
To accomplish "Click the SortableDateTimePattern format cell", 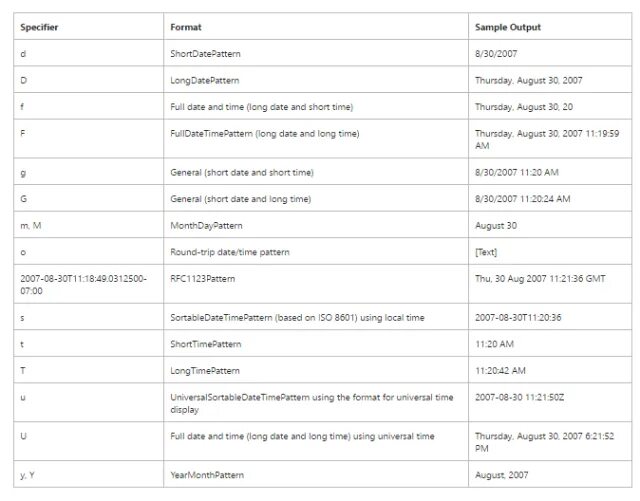I will (x=297, y=317).
